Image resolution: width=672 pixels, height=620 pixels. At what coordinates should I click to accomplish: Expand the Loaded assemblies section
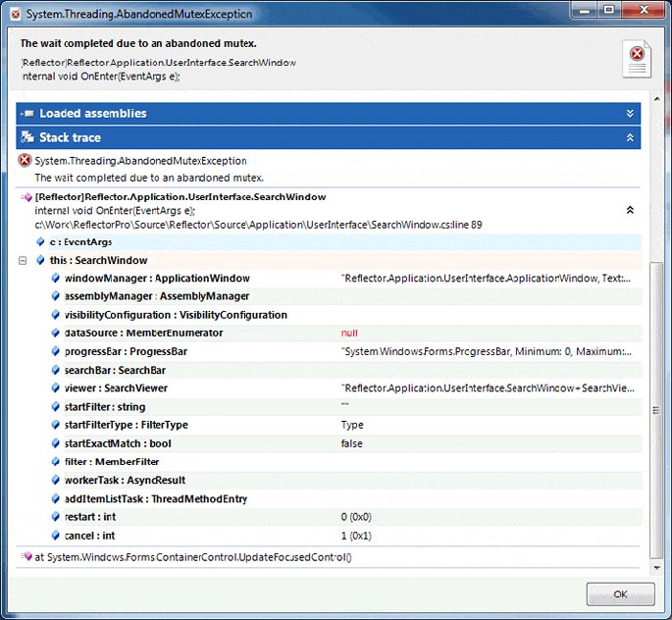[630, 114]
